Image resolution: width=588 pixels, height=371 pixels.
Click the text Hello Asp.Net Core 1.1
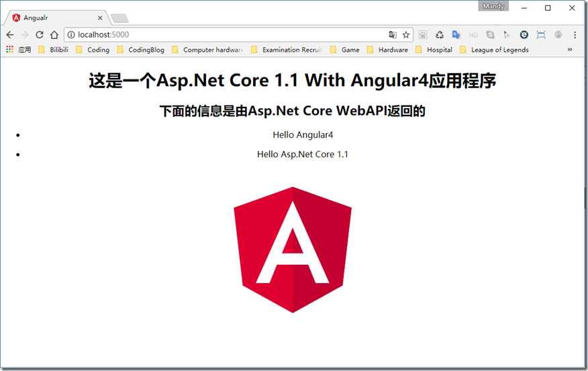tap(303, 155)
